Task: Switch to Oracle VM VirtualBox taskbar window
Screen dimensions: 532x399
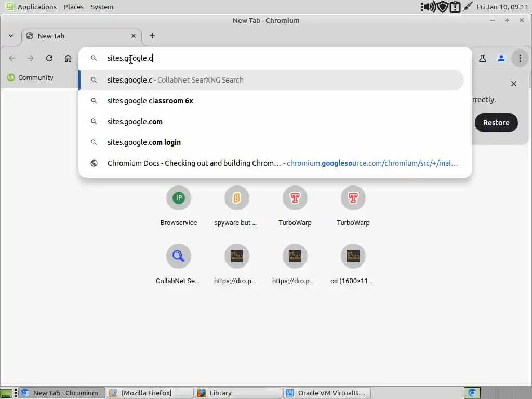Action: pyautogui.click(x=326, y=393)
